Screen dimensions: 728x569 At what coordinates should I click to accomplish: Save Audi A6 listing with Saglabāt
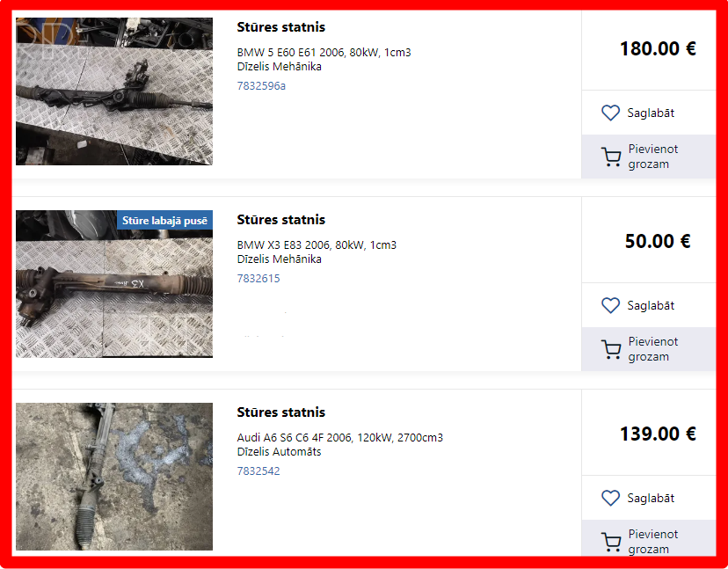649,498
